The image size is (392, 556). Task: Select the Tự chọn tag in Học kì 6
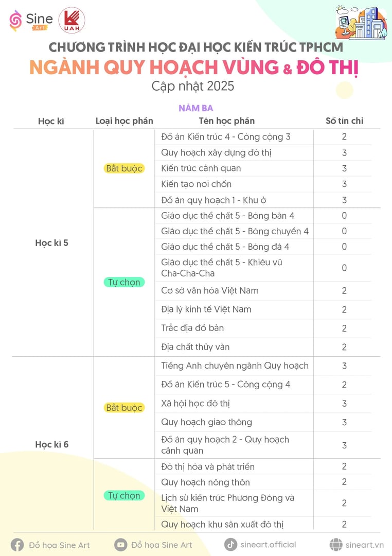[x=124, y=495]
